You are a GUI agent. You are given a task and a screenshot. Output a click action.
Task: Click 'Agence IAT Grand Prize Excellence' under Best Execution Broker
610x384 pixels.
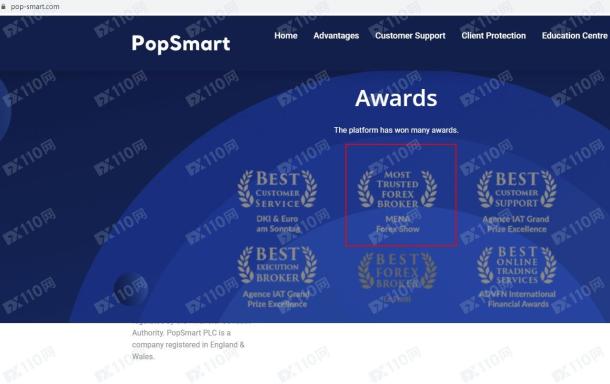tap(277, 299)
